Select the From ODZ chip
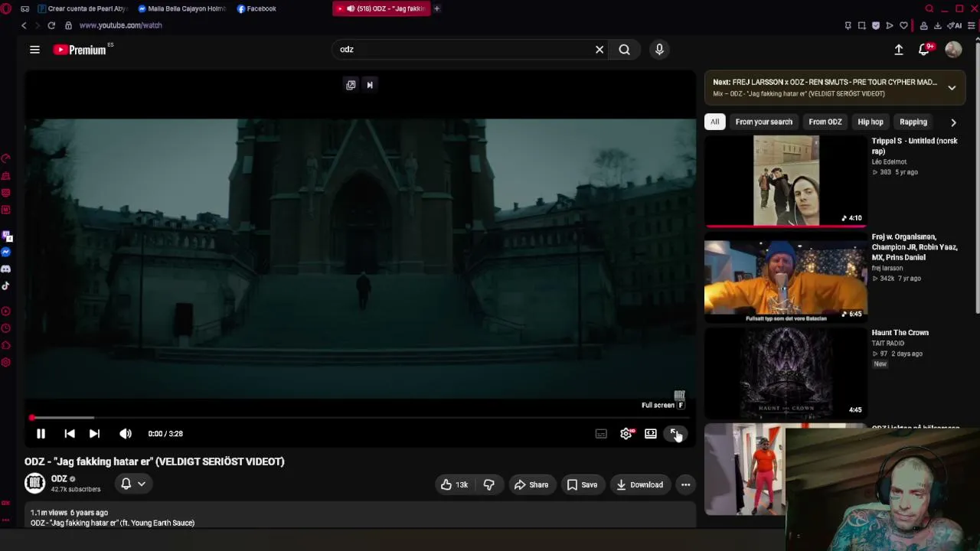This screenshot has width=980, height=551. pyautogui.click(x=825, y=122)
